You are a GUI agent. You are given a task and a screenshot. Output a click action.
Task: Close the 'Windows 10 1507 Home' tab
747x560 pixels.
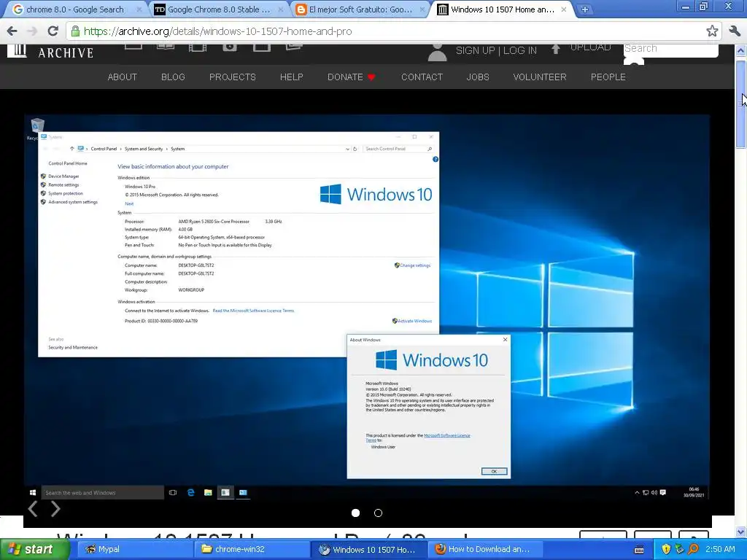564,9
